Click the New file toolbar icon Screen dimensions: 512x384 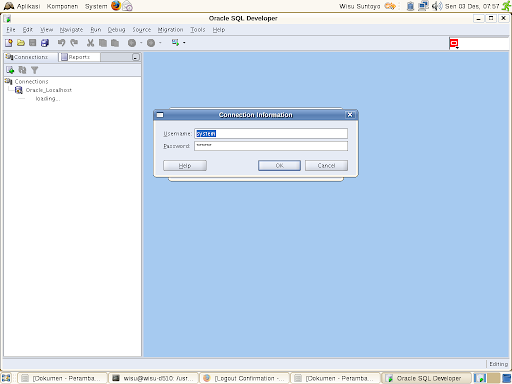[x=9, y=43]
